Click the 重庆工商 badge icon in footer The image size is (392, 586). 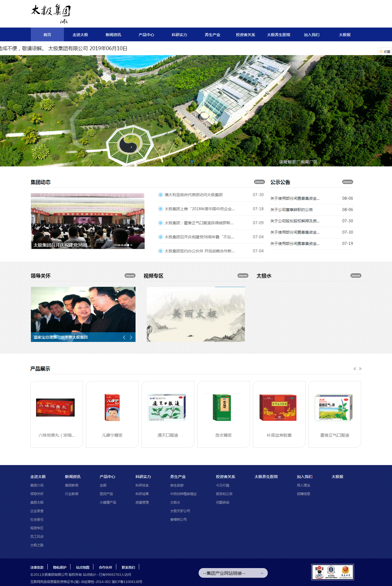pyautogui.click(x=346, y=572)
